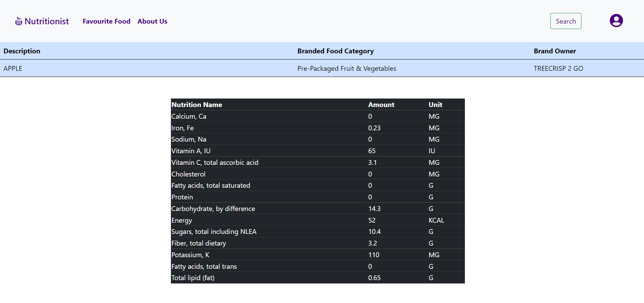Screen dimensions: 644x303
Task: Click the Search button
Action: click(565, 21)
